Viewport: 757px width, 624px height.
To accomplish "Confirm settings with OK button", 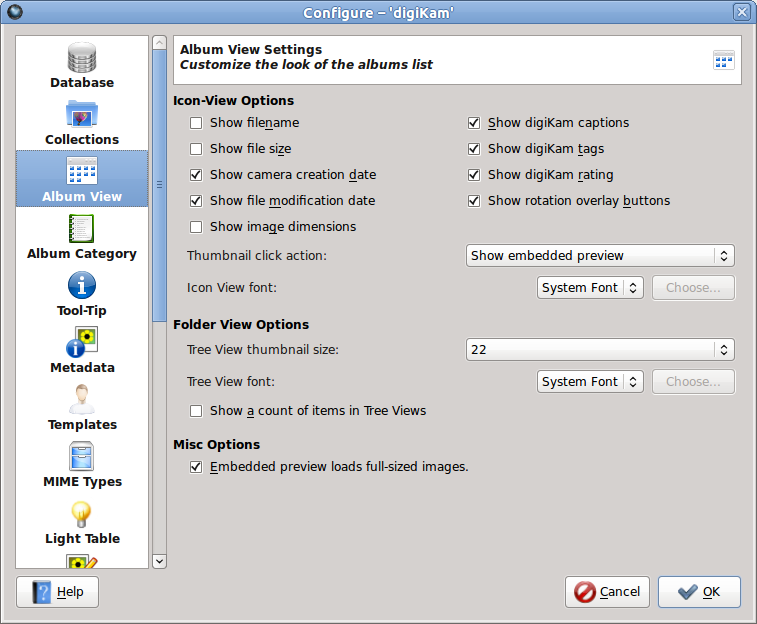I will tap(699, 592).
